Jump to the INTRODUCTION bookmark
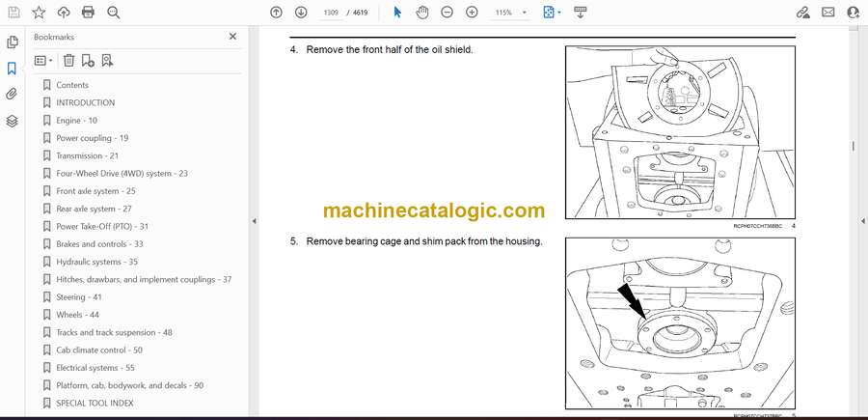 pos(85,102)
